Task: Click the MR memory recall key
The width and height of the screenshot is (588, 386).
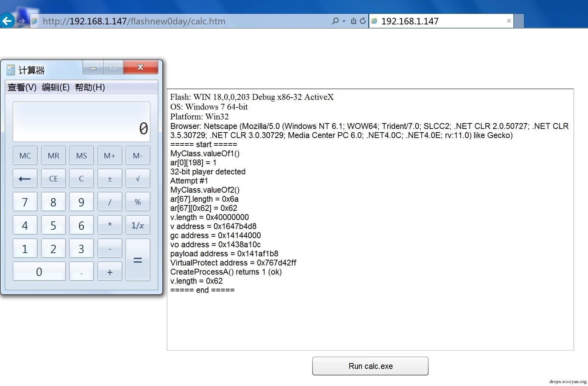Action: point(53,155)
